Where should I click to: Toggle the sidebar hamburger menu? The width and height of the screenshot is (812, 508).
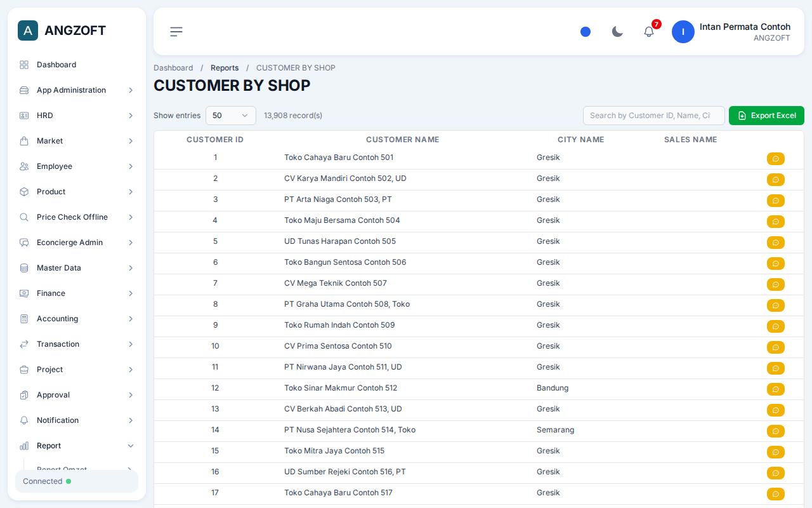tap(176, 31)
